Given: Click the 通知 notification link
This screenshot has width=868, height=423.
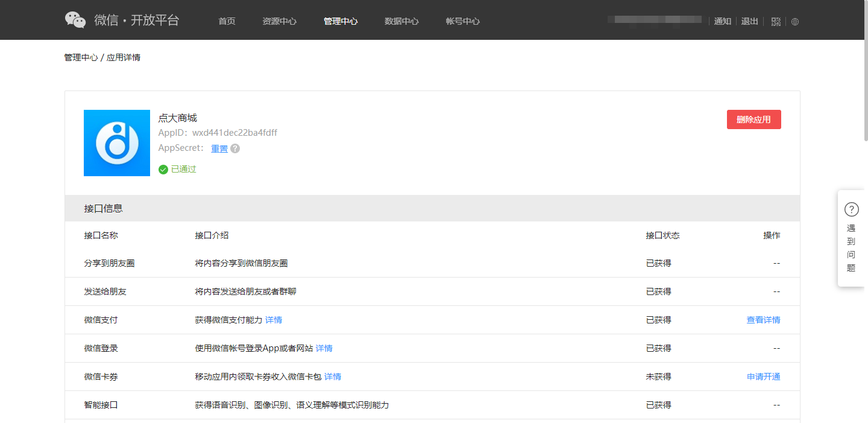Looking at the screenshot, I should (x=722, y=21).
